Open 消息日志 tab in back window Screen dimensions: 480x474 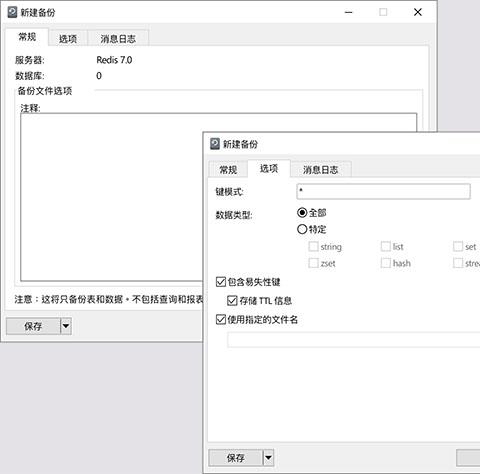(118, 39)
